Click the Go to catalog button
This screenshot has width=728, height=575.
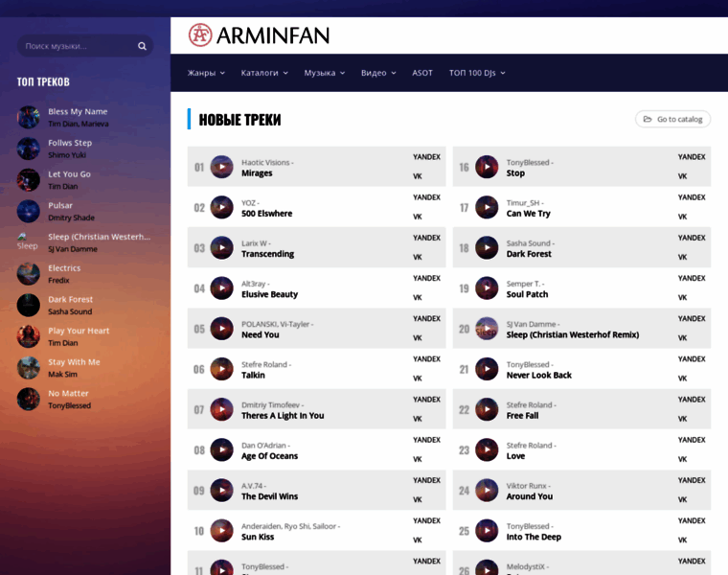pyautogui.click(x=672, y=120)
